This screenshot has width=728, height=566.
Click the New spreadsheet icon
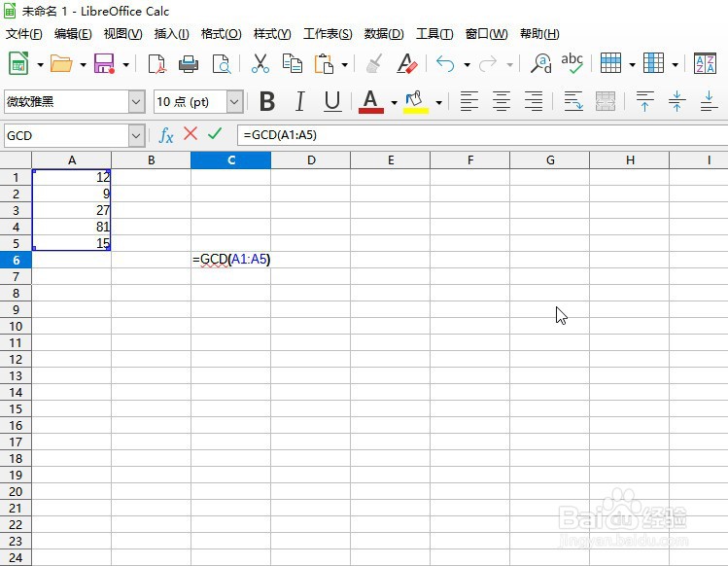18,63
